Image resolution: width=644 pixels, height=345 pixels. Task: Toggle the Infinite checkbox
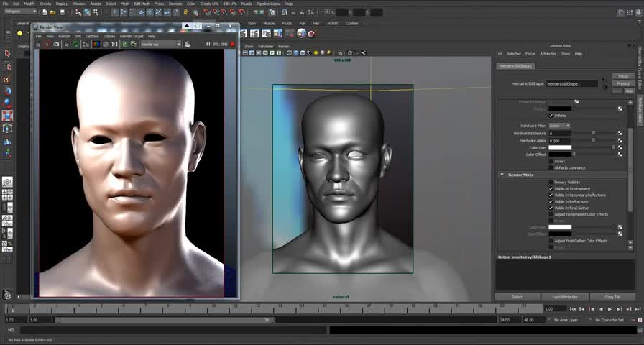click(x=551, y=115)
